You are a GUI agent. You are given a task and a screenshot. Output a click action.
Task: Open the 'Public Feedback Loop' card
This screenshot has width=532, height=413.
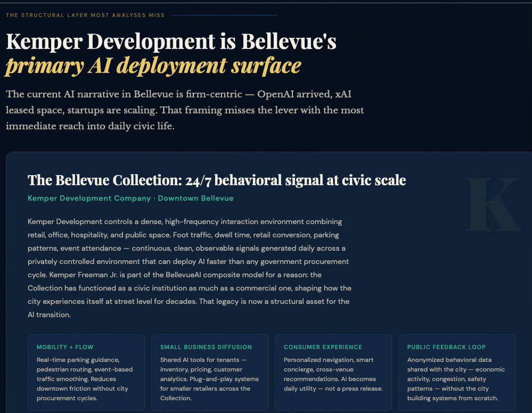(457, 373)
